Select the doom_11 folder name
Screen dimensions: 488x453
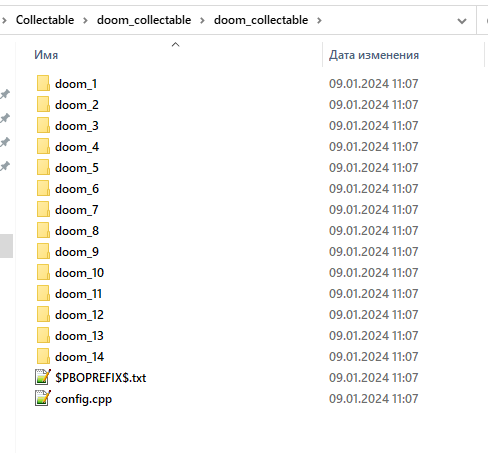tap(78, 294)
